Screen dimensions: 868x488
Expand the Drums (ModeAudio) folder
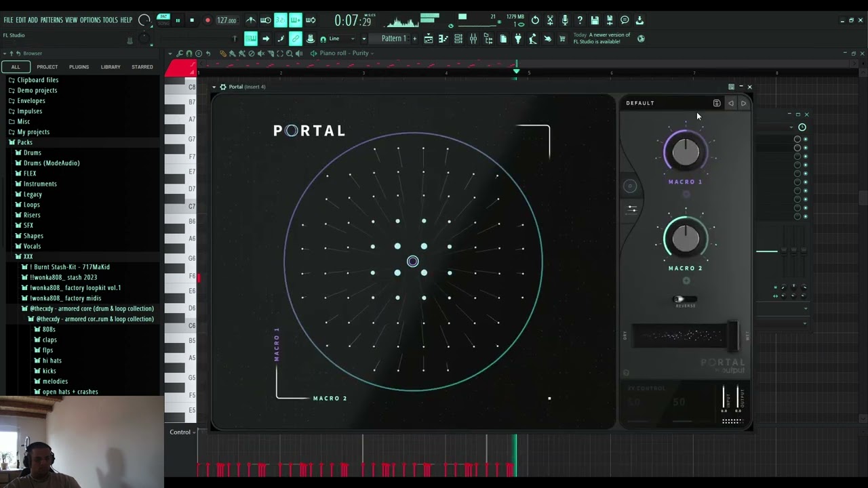click(x=52, y=163)
